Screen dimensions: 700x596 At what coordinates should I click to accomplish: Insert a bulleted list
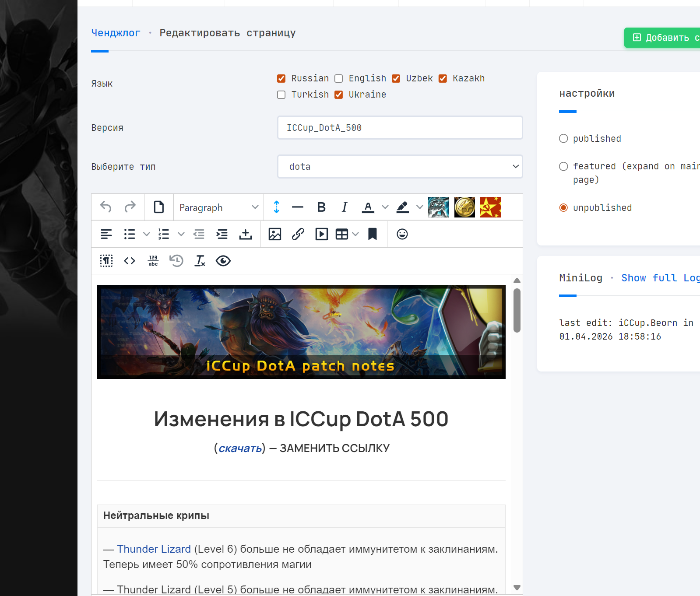click(x=130, y=234)
